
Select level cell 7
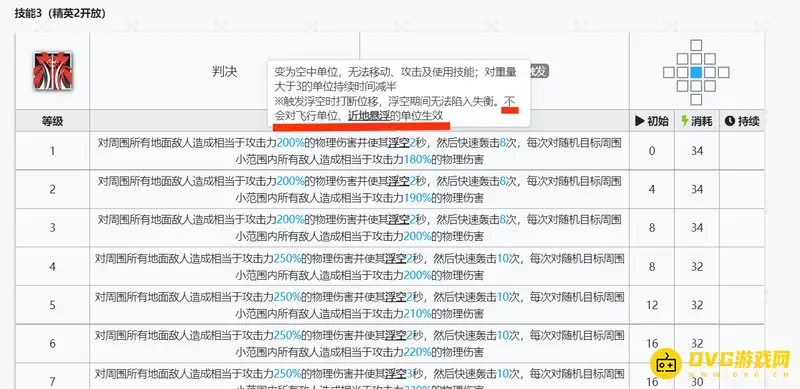(53, 376)
